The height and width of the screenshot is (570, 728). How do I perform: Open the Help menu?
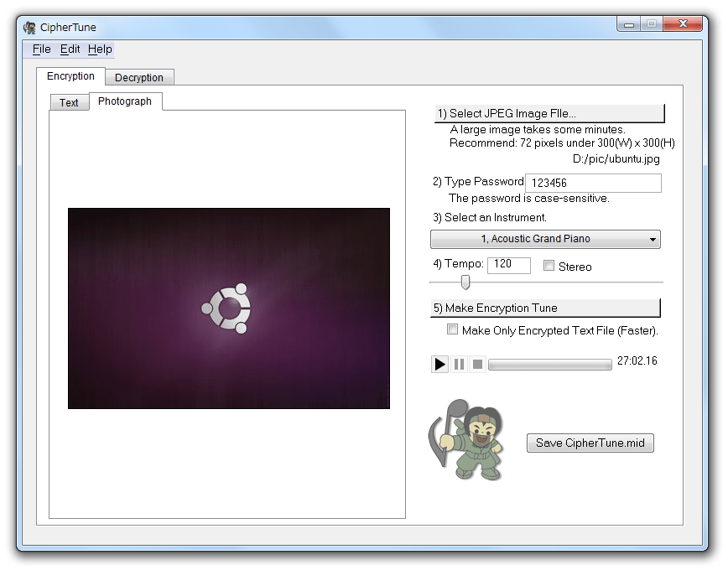pos(100,49)
